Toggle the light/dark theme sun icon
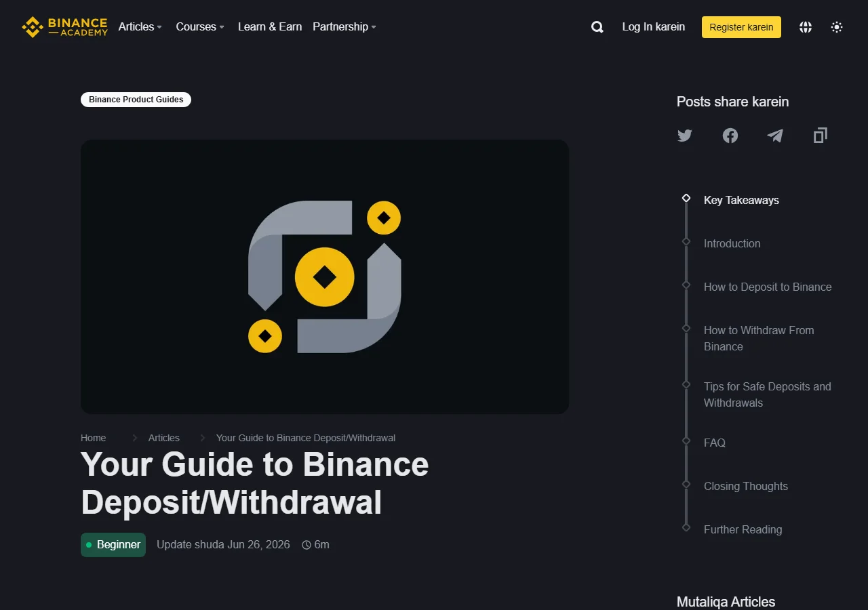The width and height of the screenshot is (868, 610). (837, 27)
